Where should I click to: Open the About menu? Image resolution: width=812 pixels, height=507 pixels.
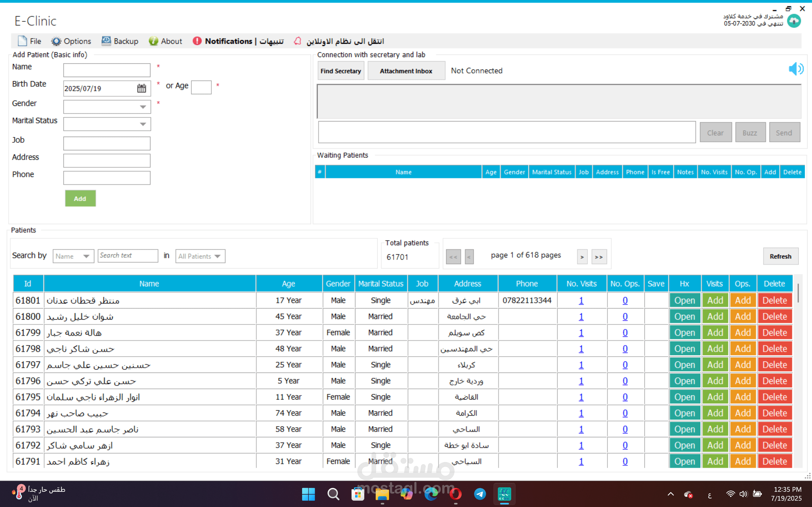tap(165, 41)
